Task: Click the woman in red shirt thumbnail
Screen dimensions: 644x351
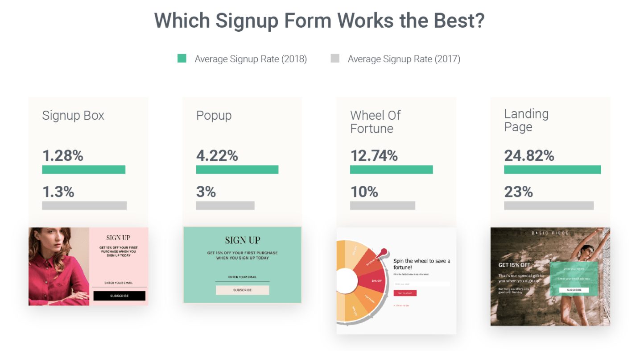Action: (x=59, y=267)
